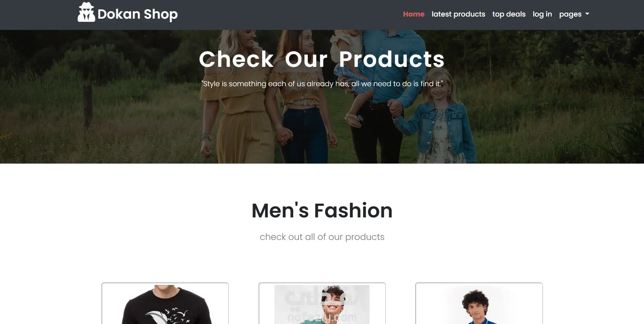Click the pages dropdown caret arrow
644x324 pixels.
(587, 14)
